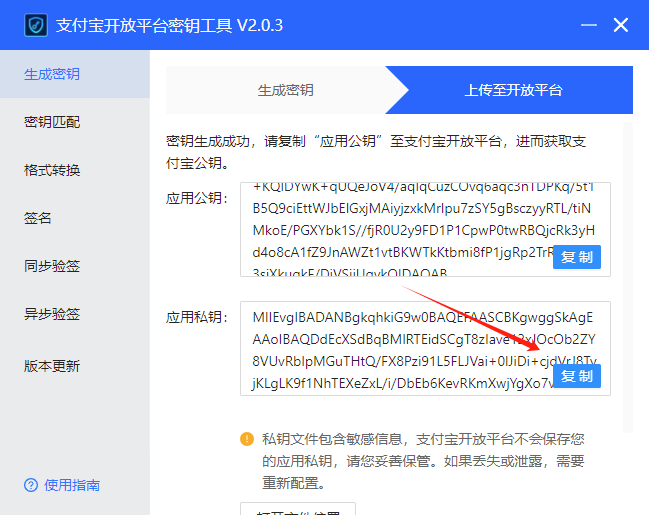The width and height of the screenshot is (649, 515).
Task: Click the 应用公钥: label
Action: 197,198
